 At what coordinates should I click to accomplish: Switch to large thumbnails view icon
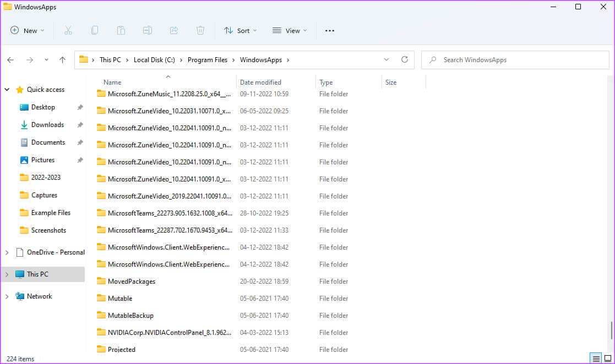pyautogui.click(x=607, y=359)
